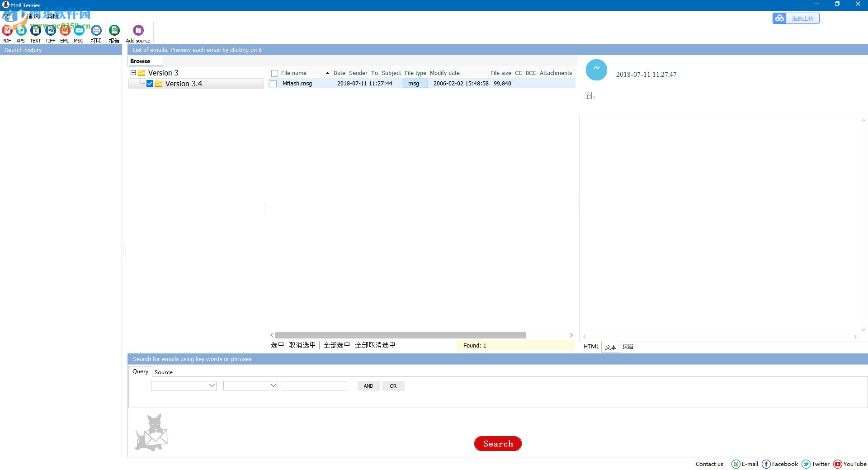Viewport: 868px width, 470px height.
Task: Select the Query tab
Action: tap(140, 371)
